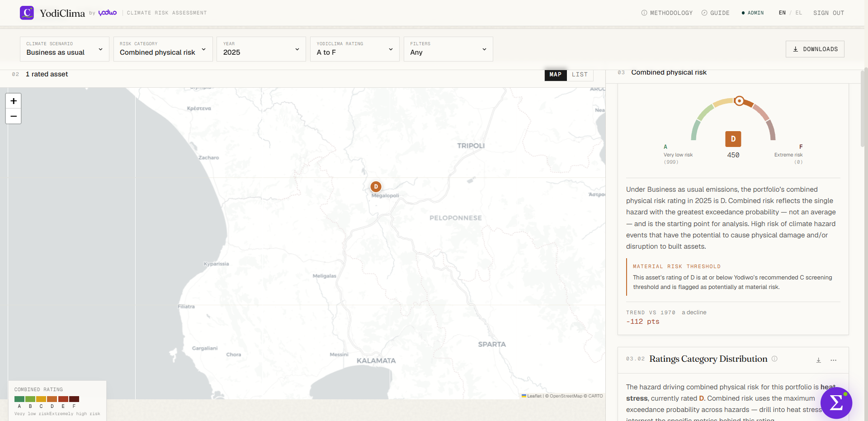Click the yellow-green B rating legend swatch

(x=30, y=399)
